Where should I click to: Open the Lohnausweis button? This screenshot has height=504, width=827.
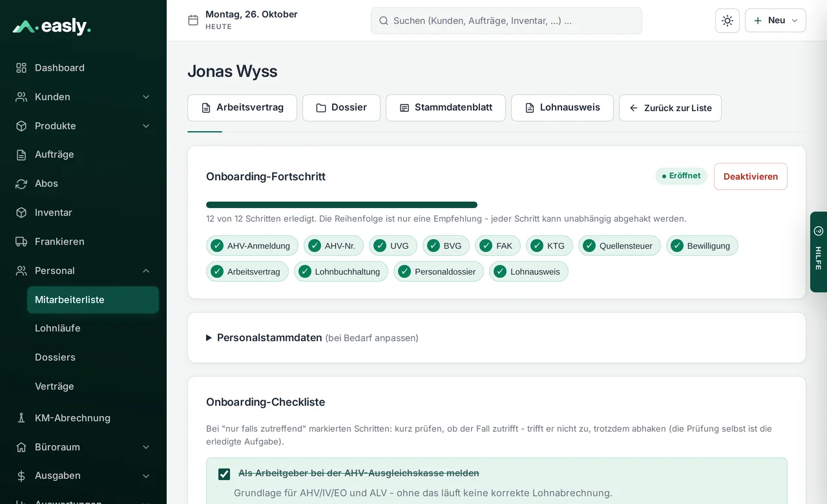pos(562,108)
